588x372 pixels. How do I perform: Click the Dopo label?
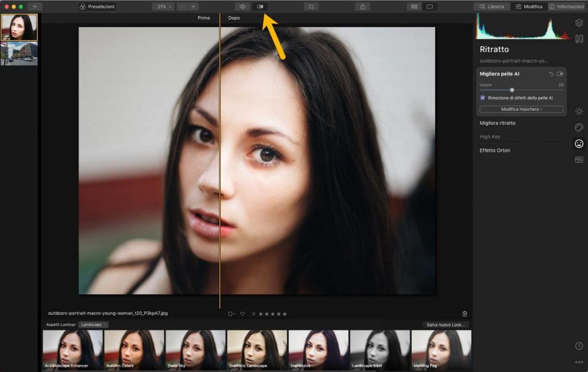pos(234,18)
